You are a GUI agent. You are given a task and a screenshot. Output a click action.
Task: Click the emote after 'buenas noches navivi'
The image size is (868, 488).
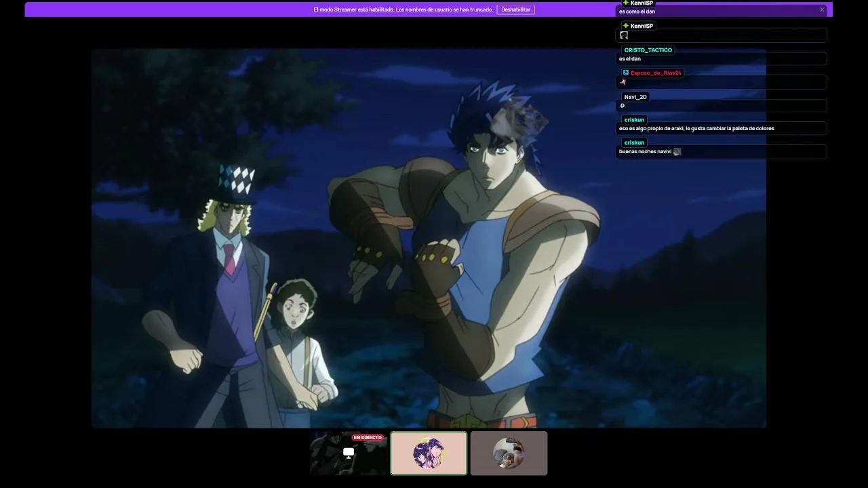click(x=677, y=151)
